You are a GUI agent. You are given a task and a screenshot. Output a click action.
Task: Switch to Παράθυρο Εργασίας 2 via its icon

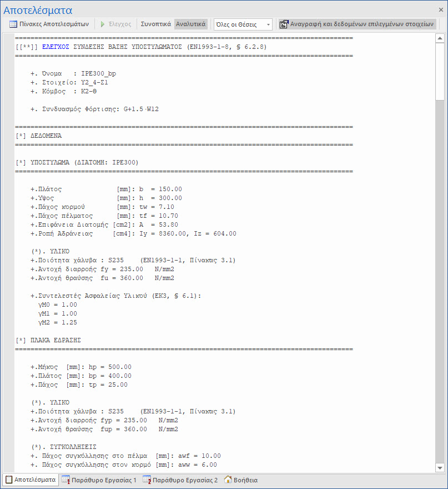tap(147, 480)
